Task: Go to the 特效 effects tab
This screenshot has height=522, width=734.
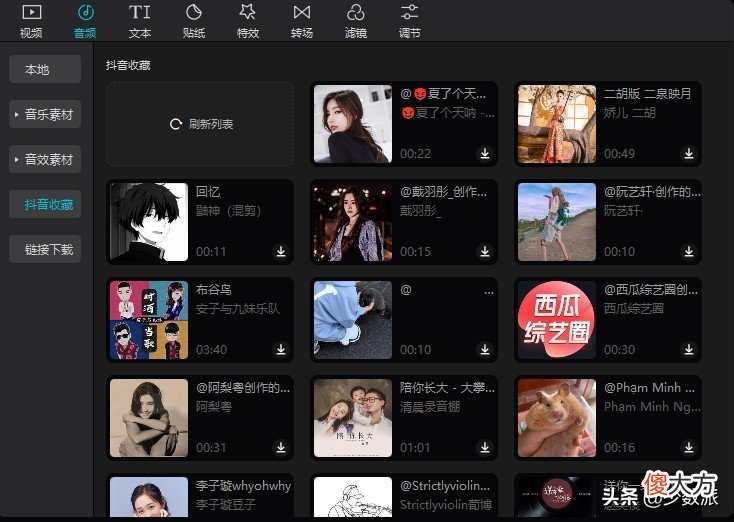Action: tap(248, 21)
